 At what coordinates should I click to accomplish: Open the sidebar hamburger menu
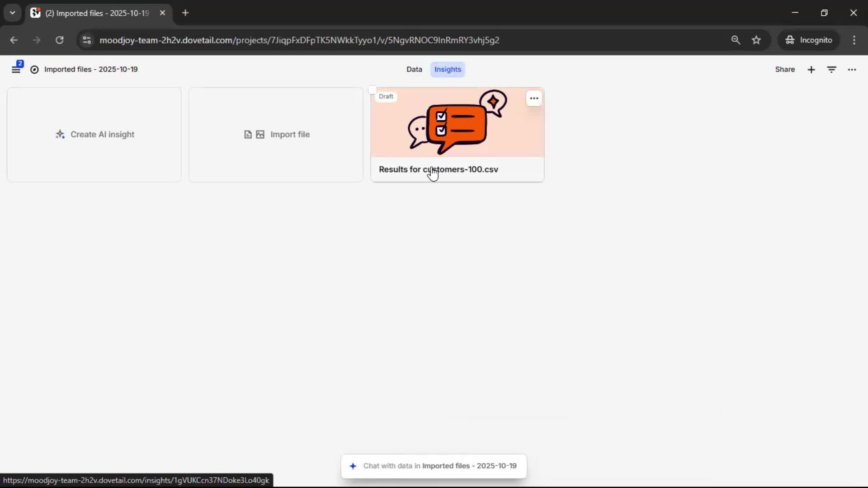(x=16, y=70)
